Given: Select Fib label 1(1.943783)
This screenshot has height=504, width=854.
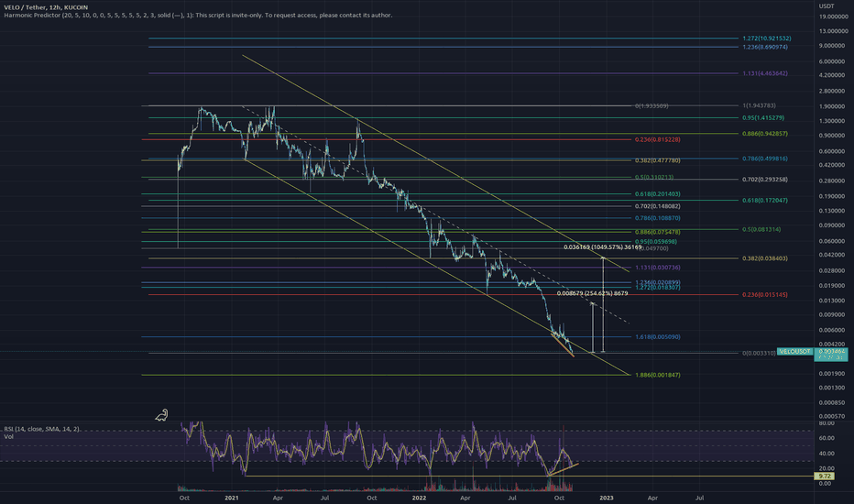Looking at the screenshot, I should [x=760, y=105].
